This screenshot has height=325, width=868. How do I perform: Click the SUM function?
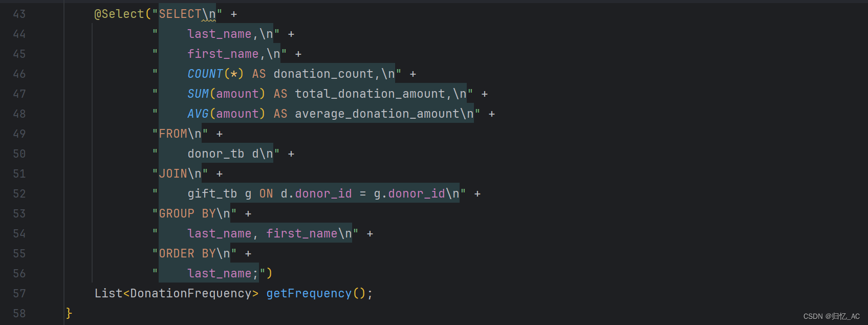(x=198, y=94)
